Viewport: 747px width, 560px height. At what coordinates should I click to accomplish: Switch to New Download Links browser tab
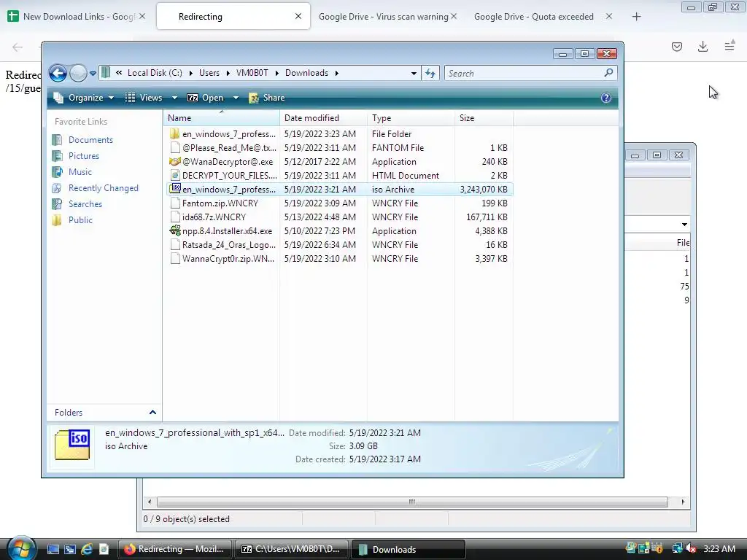[x=77, y=17]
